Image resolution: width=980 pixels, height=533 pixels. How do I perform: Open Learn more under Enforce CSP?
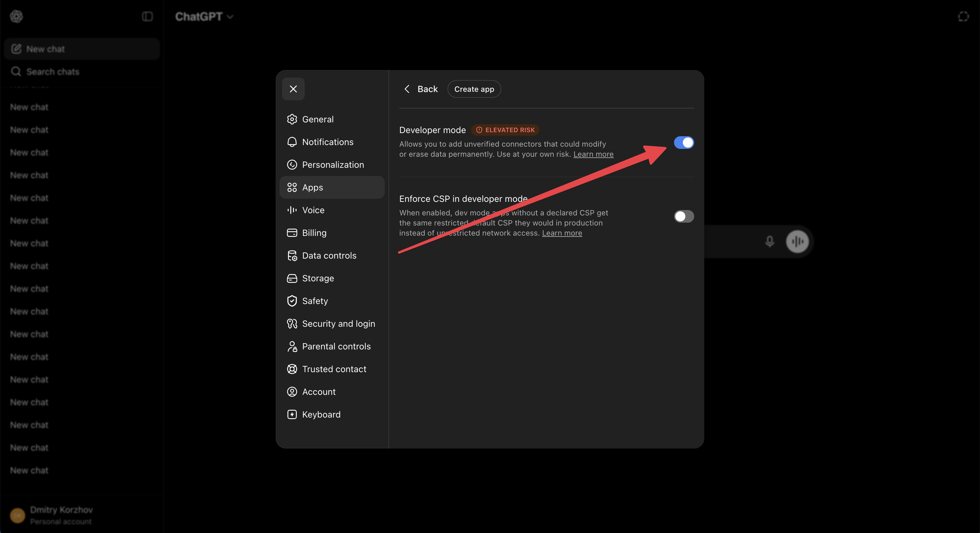pos(562,233)
